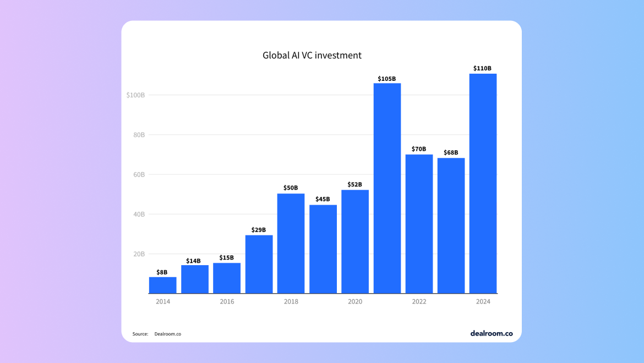Screen dimensions: 644x363
Task: Click the $110B value label
Action: 482,68
